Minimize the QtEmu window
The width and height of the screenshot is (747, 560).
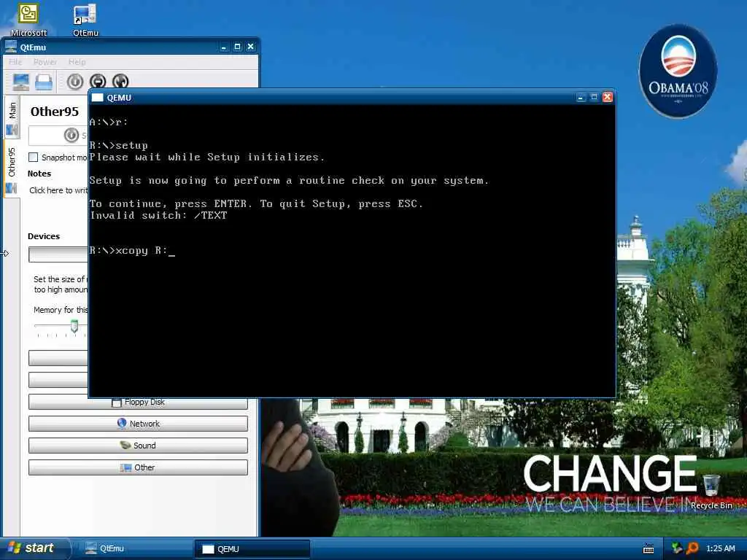(224, 47)
